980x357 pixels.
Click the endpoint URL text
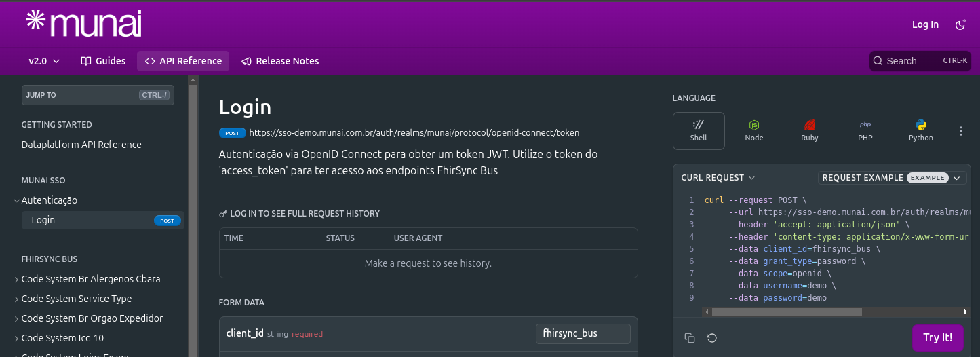click(414, 133)
